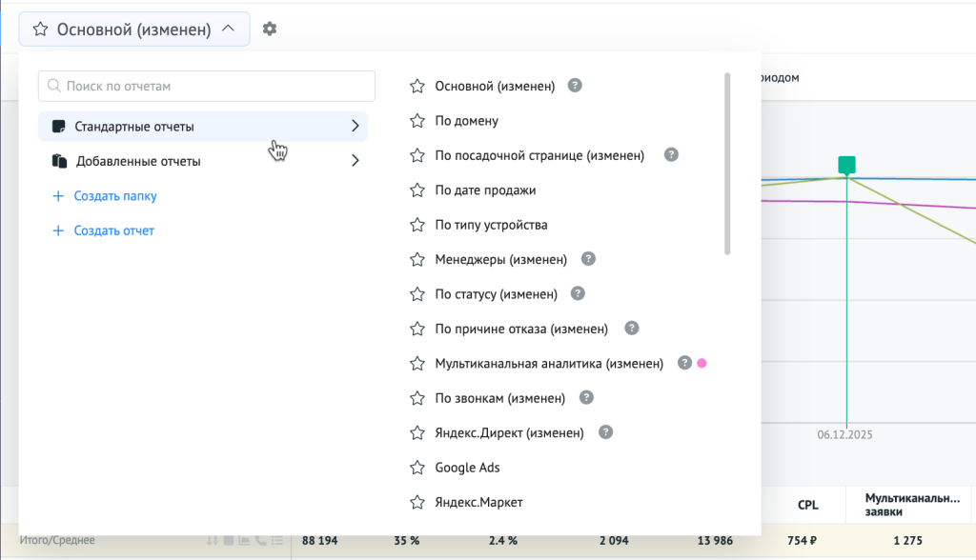976x560 pixels.
Task: Click help icon beside По статусу (изменен)
Action: [578, 293]
